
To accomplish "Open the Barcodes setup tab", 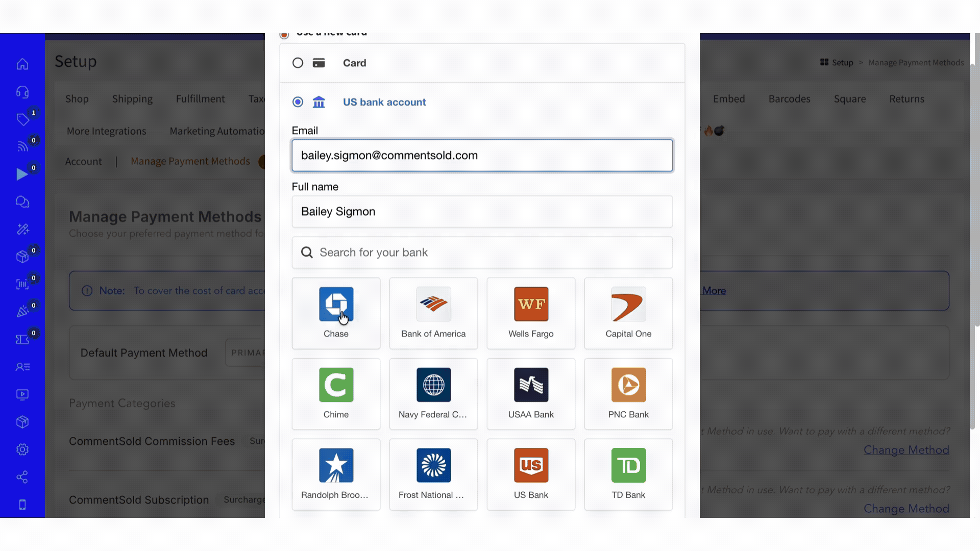I will point(789,99).
